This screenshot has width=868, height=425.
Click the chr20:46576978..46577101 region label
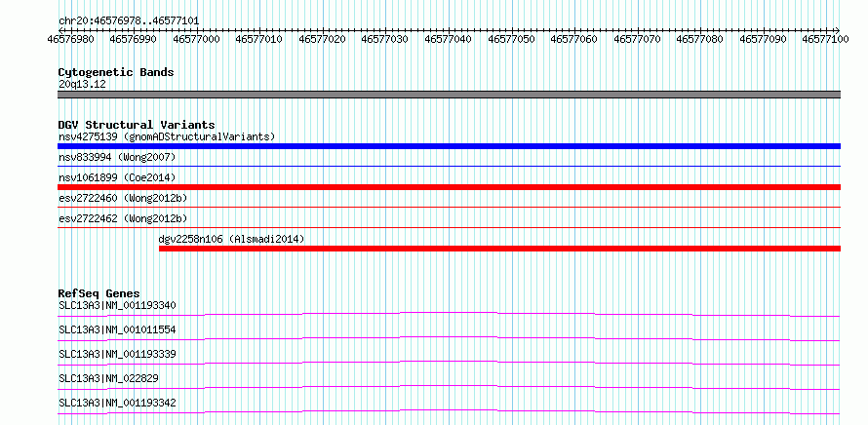click(x=129, y=21)
